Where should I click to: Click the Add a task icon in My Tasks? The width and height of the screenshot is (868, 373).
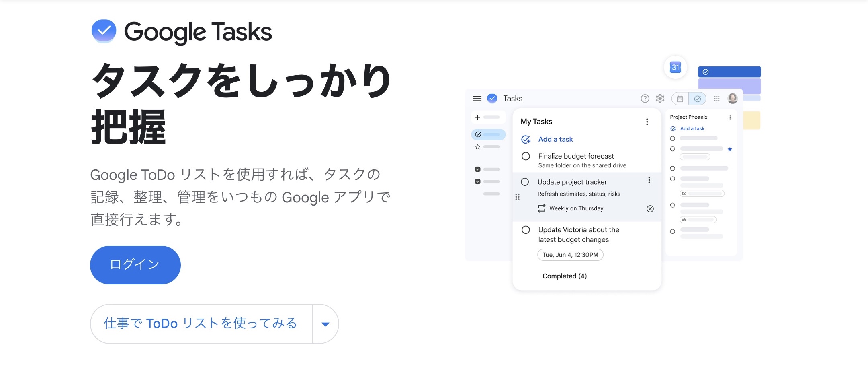526,140
